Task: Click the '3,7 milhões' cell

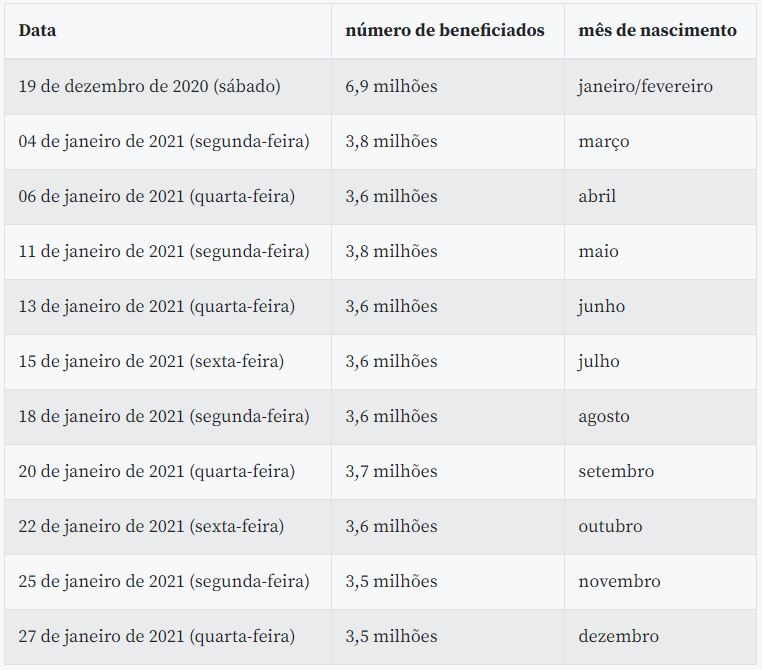Action: [391, 471]
